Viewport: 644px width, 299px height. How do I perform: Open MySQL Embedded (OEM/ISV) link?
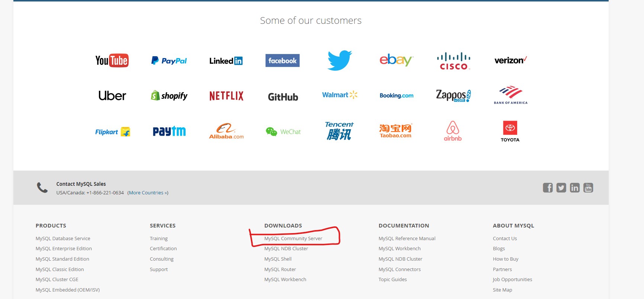click(x=68, y=290)
